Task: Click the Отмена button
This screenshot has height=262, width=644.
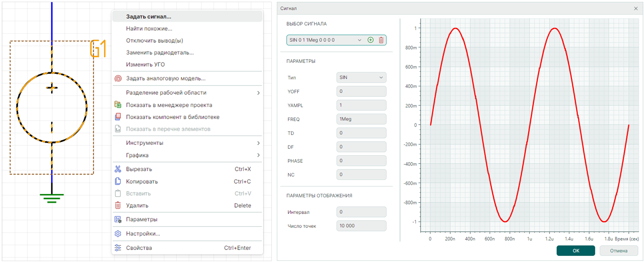Action: [x=618, y=251]
